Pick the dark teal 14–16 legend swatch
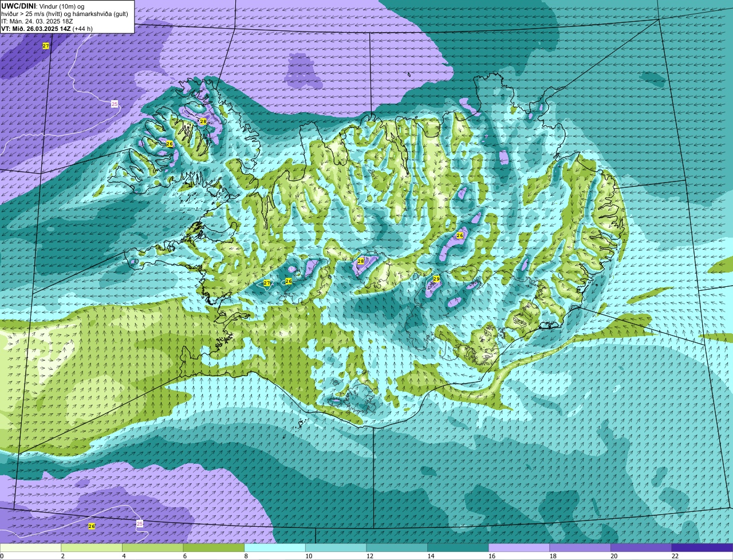The width and height of the screenshot is (733, 560). pos(458,548)
